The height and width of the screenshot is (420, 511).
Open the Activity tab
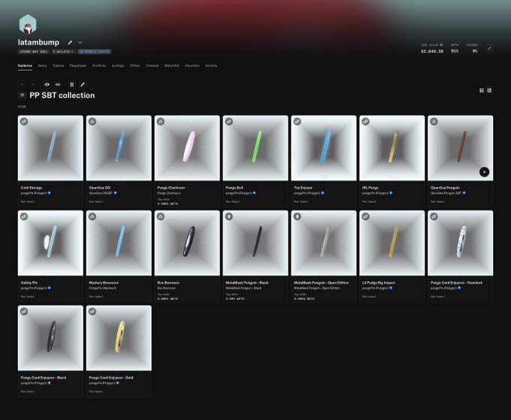211,65
